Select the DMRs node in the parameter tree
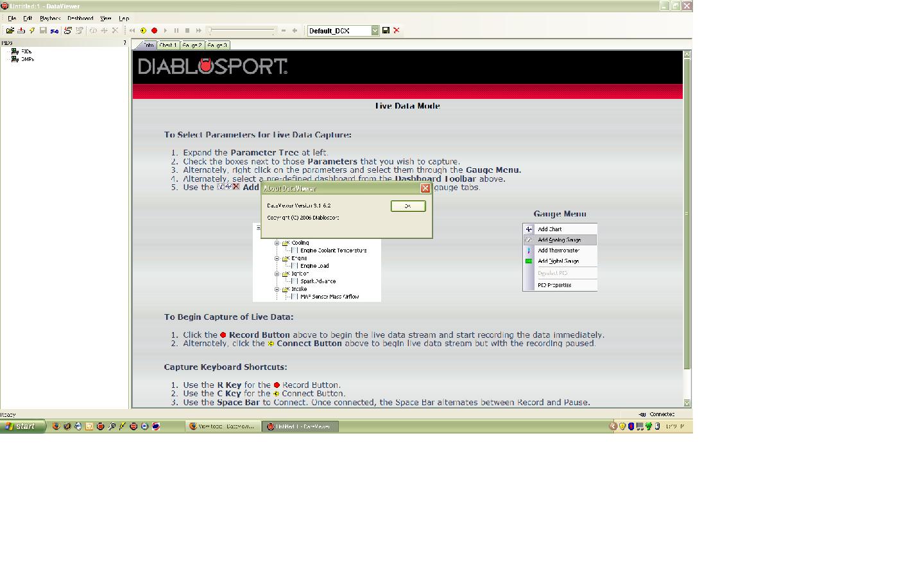 (28, 59)
